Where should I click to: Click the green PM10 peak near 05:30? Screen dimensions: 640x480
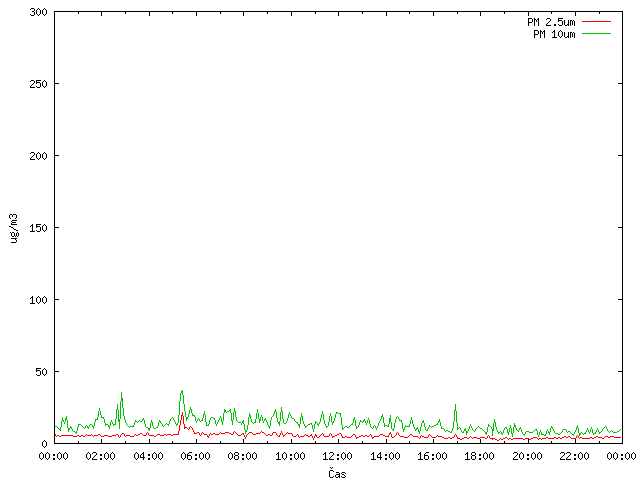point(182,391)
